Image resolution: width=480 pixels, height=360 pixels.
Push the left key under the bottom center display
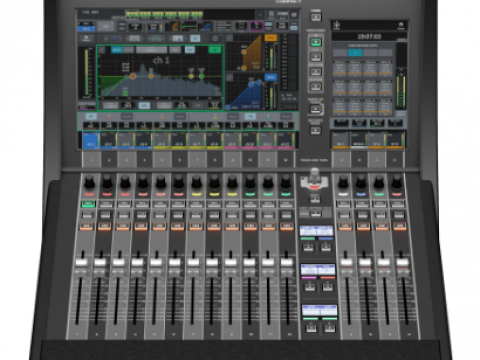point(311,329)
